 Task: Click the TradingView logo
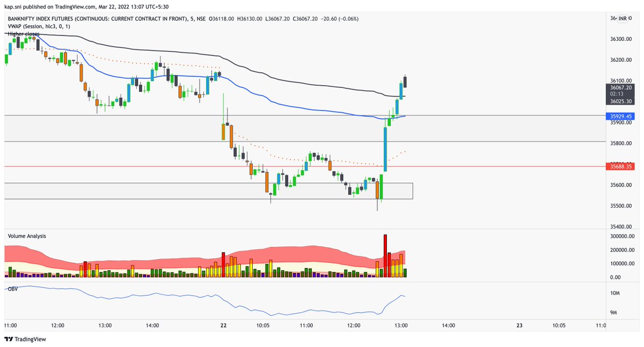pyautogui.click(x=25, y=339)
